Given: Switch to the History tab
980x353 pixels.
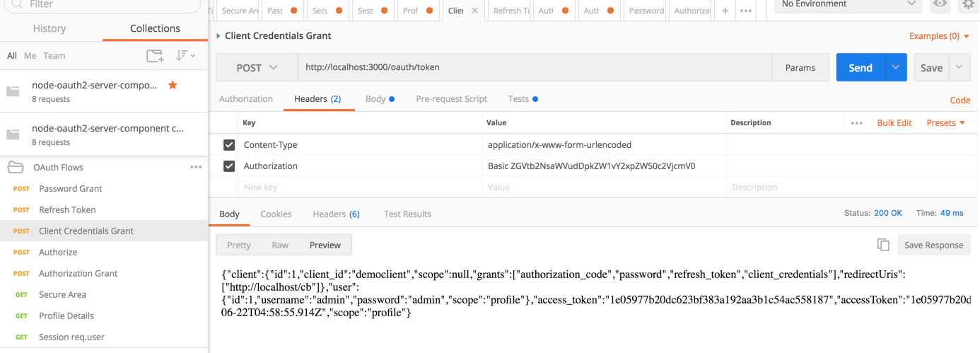Looking at the screenshot, I should tap(49, 28).
